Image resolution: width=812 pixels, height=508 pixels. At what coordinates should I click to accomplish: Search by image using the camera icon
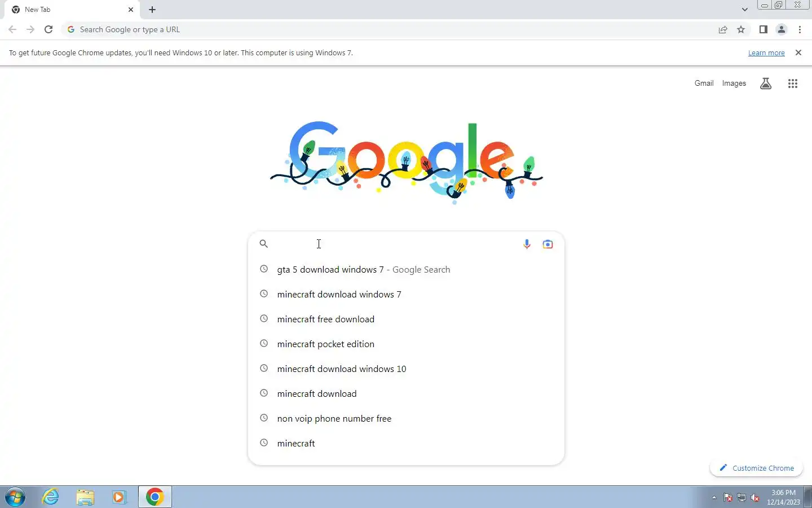tap(548, 244)
